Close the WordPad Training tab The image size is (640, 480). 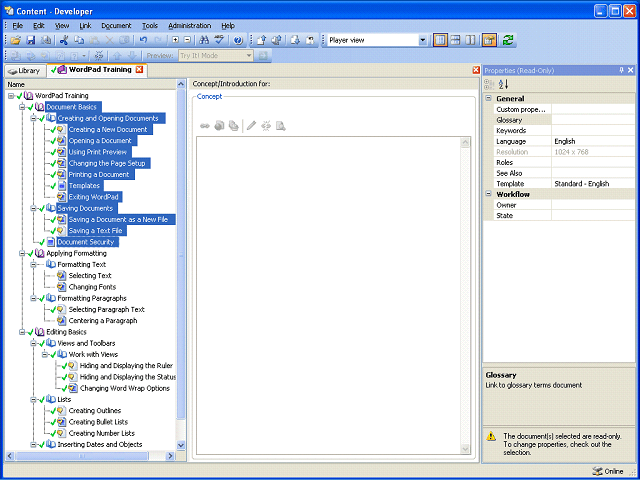click(x=139, y=70)
